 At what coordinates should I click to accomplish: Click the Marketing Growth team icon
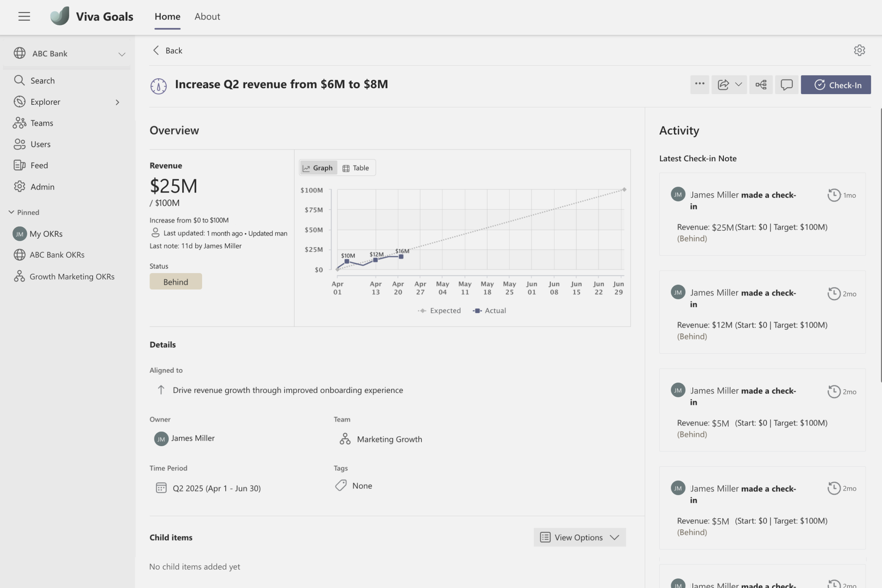pyautogui.click(x=345, y=439)
